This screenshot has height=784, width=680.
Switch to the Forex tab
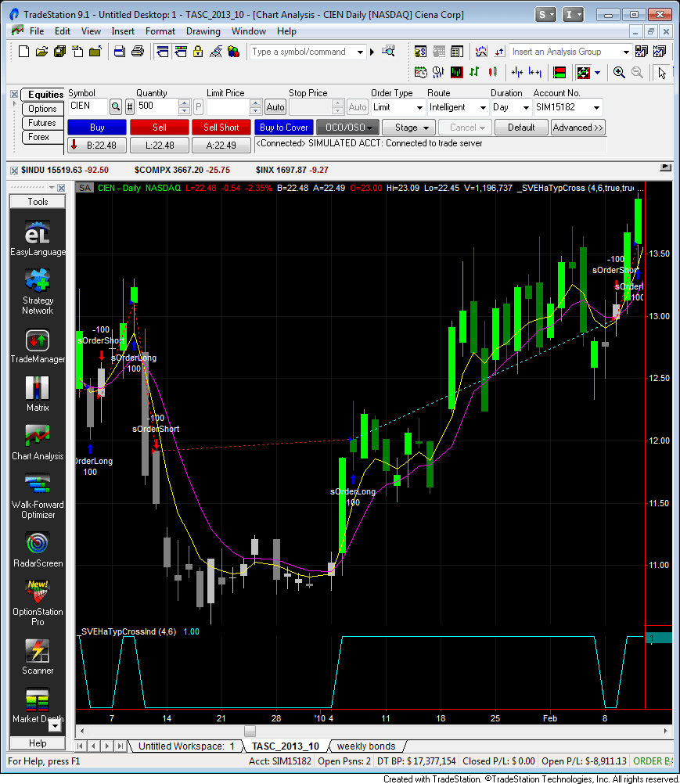41,137
